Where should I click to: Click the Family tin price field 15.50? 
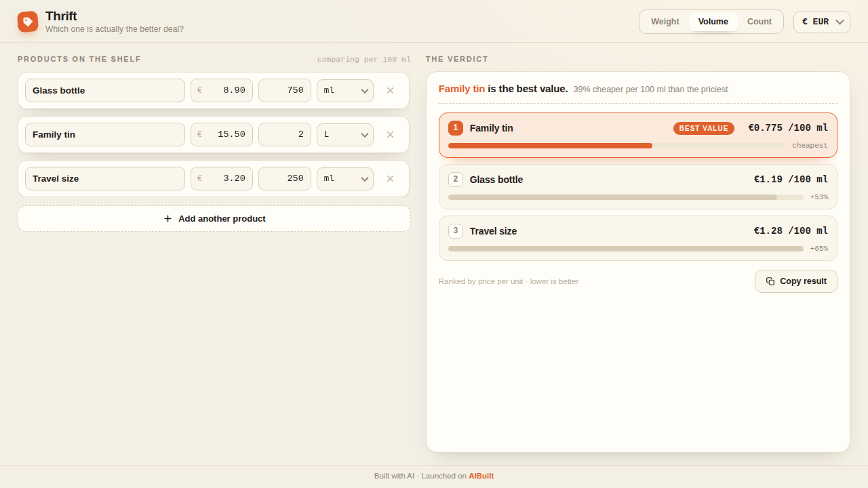[x=222, y=134]
